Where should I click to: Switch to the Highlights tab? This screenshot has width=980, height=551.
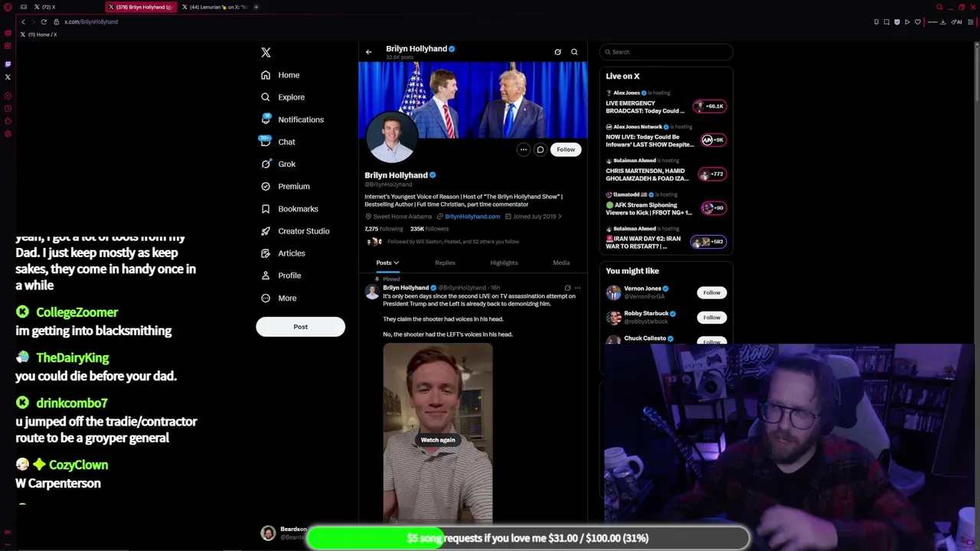[x=504, y=263]
